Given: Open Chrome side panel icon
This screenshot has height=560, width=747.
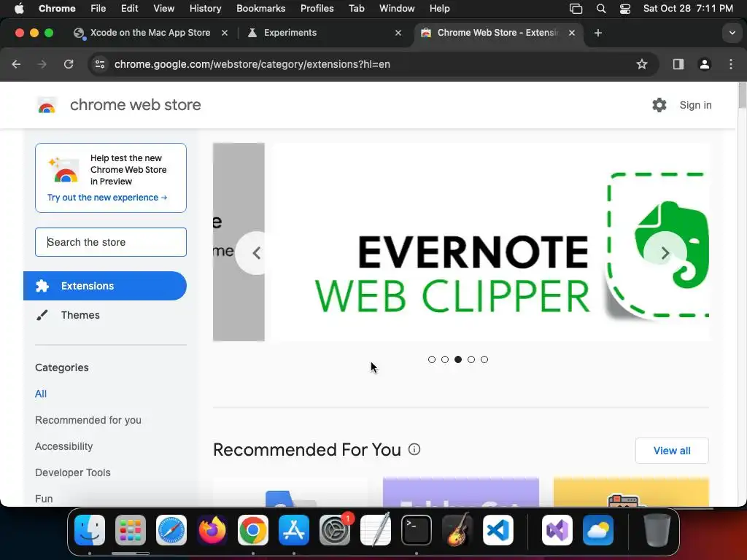Looking at the screenshot, I should (x=678, y=64).
